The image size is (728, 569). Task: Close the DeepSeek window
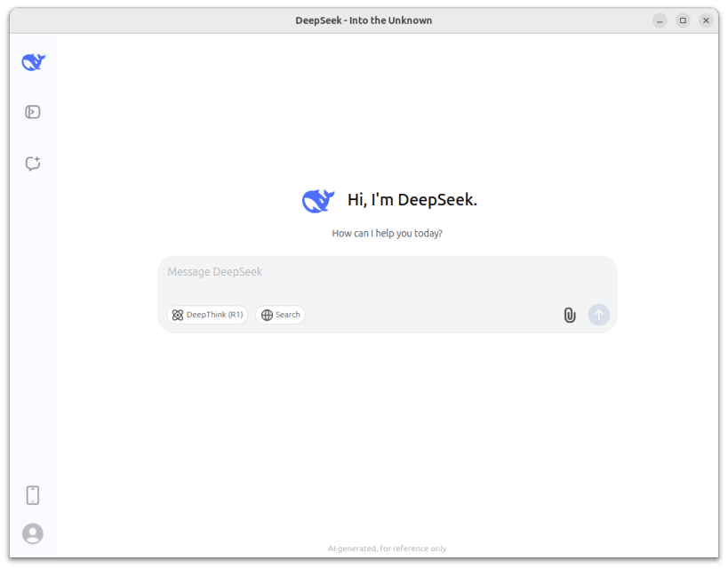[706, 20]
